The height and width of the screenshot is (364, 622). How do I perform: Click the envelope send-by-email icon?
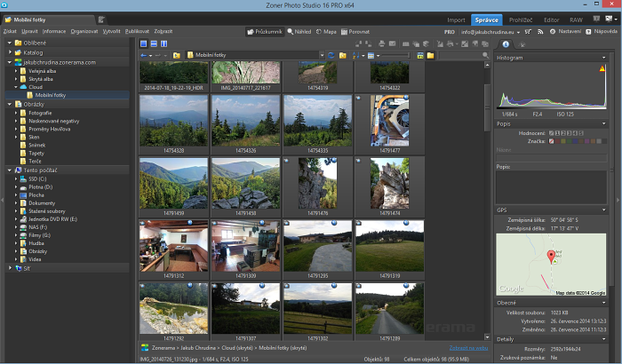click(392, 44)
